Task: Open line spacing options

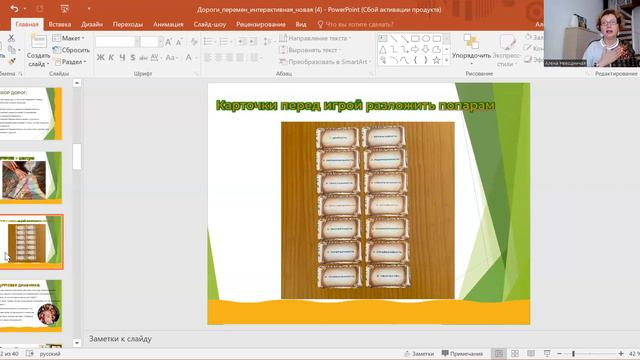Action: click(267, 42)
